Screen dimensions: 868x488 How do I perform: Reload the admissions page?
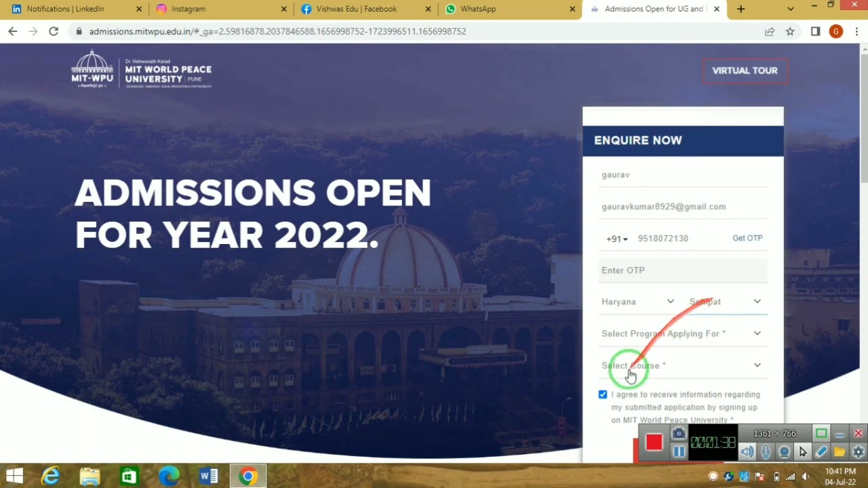pos(54,31)
